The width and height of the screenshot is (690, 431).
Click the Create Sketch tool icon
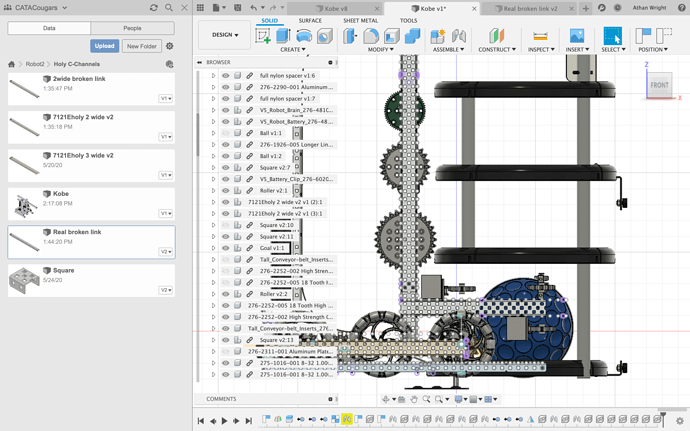(x=263, y=36)
